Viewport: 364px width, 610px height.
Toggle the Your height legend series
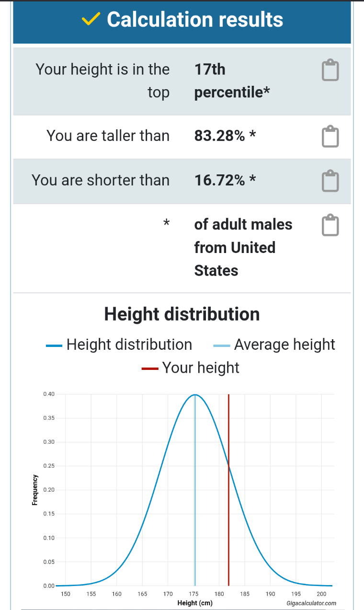(x=200, y=368)
